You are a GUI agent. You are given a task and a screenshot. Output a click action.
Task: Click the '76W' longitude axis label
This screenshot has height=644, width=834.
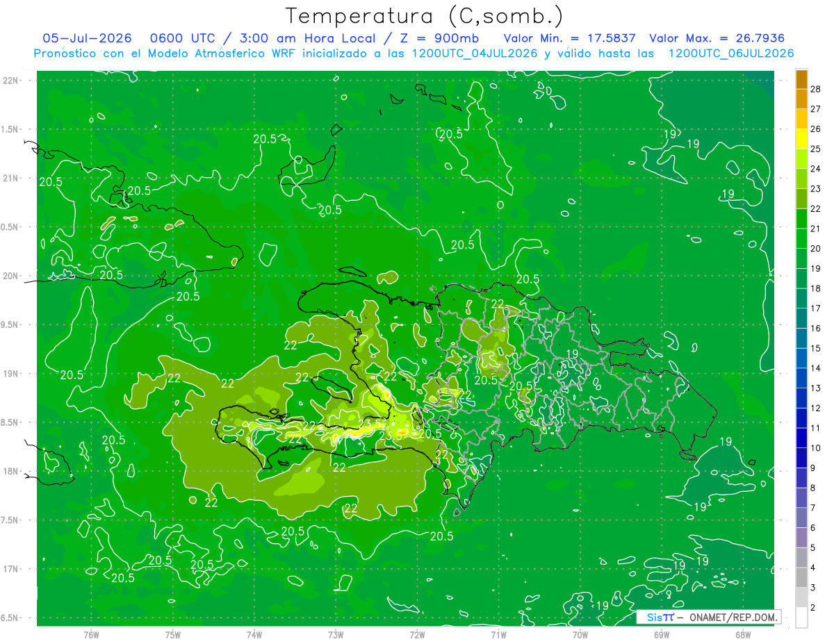91,634
